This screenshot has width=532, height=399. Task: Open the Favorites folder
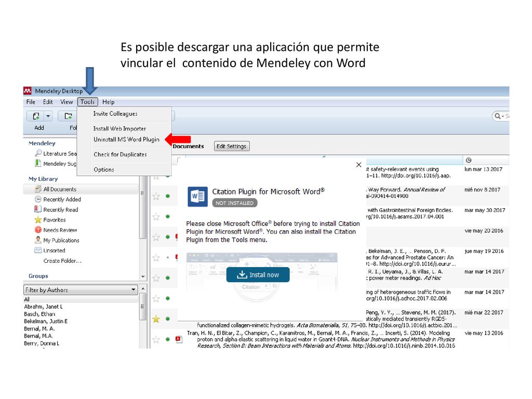pos(54,220)
